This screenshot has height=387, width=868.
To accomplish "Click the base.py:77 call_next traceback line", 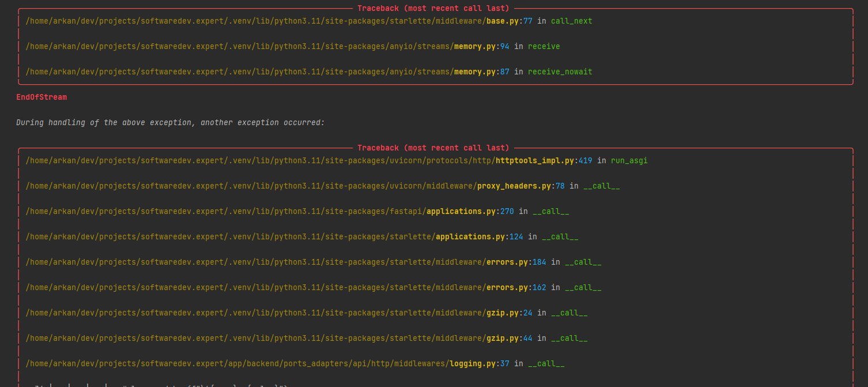I will point(309,21).
